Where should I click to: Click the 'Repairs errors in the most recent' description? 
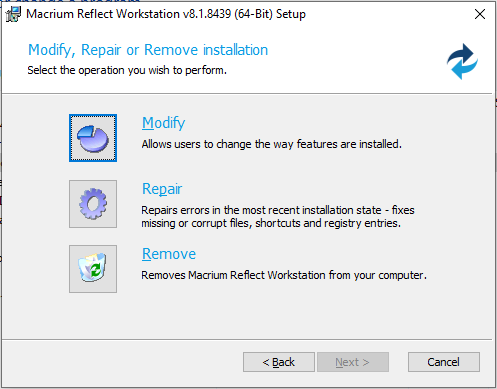click(278, 210)
